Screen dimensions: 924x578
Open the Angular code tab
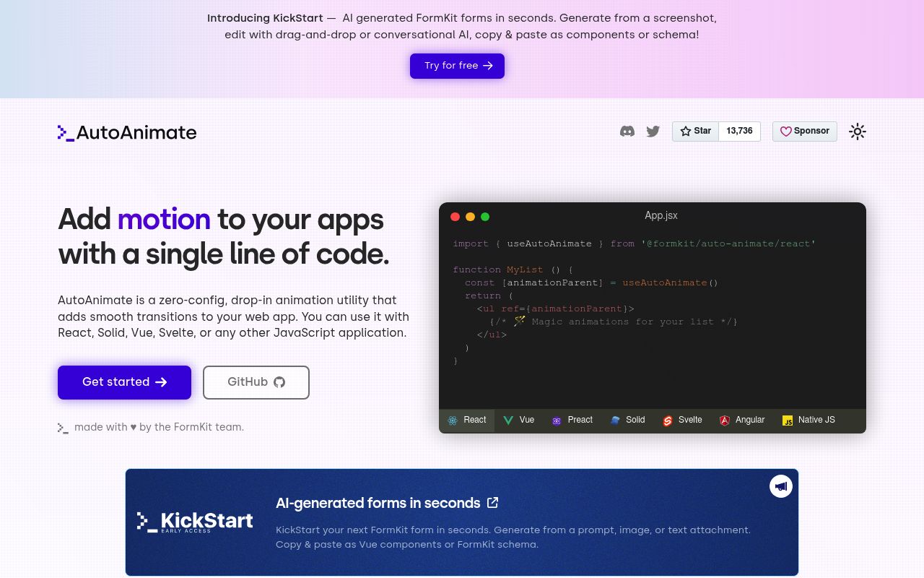pos(742,420)
